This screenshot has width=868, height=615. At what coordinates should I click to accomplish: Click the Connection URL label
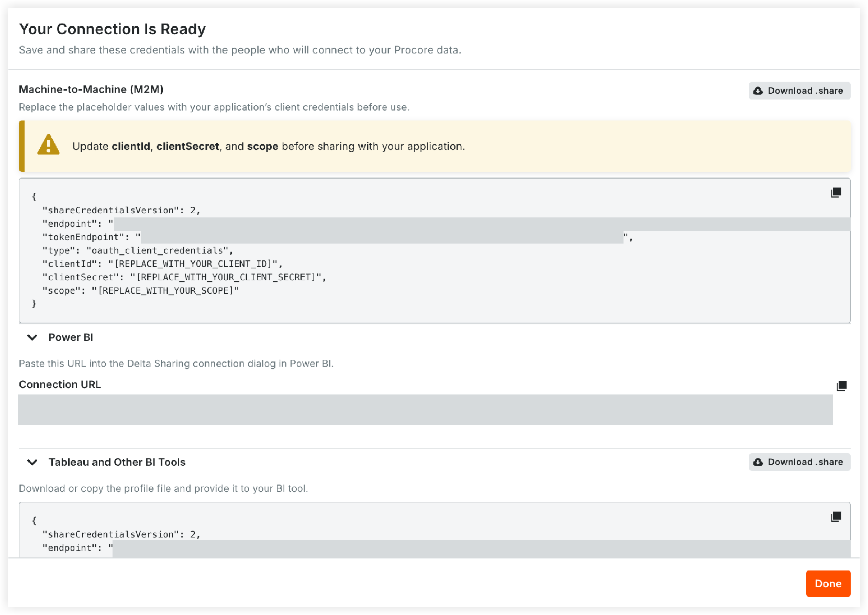(x=60, y=385)
